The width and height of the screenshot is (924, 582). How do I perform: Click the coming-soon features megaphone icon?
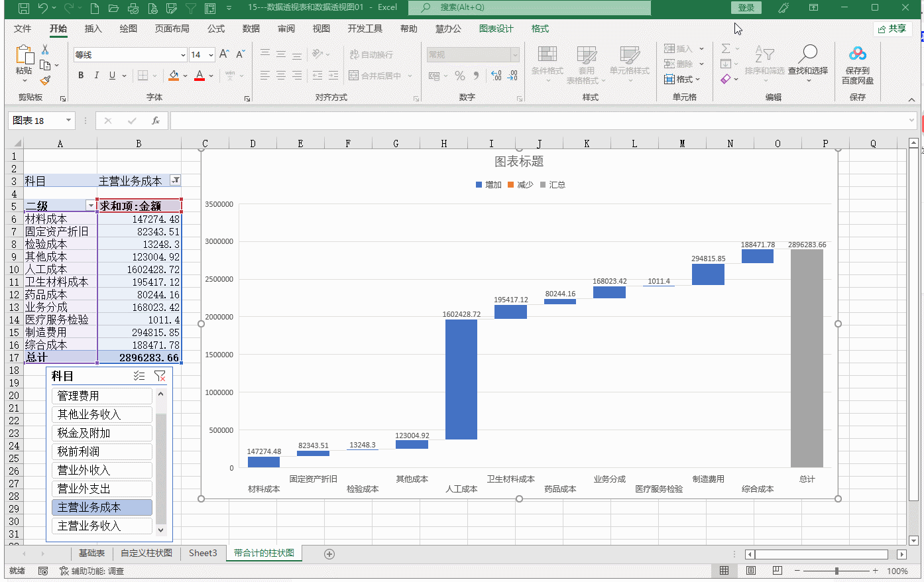pos(783,8)
